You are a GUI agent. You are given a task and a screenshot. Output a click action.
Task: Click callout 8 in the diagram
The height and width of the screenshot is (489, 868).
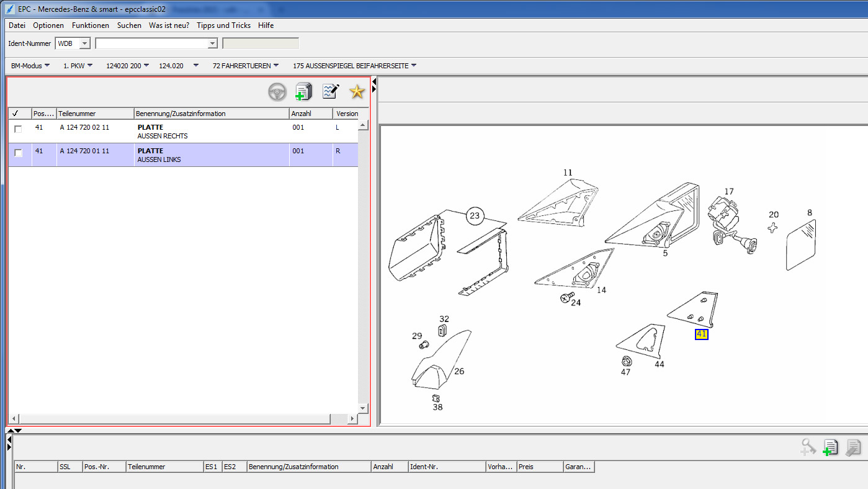[810, 213]
